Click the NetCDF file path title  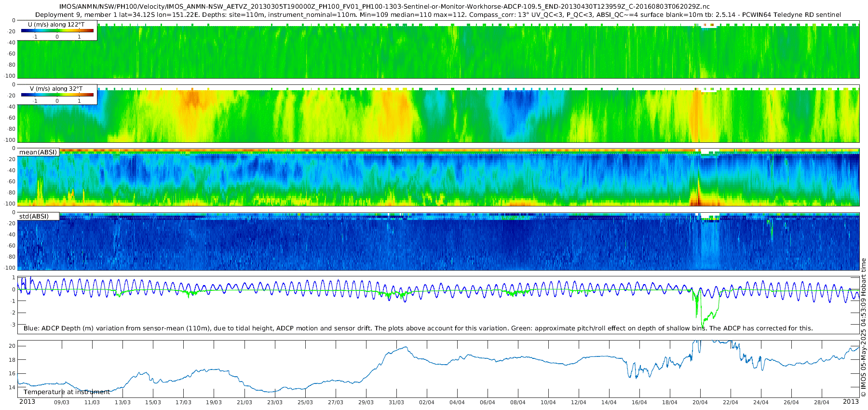click(384, 6)
